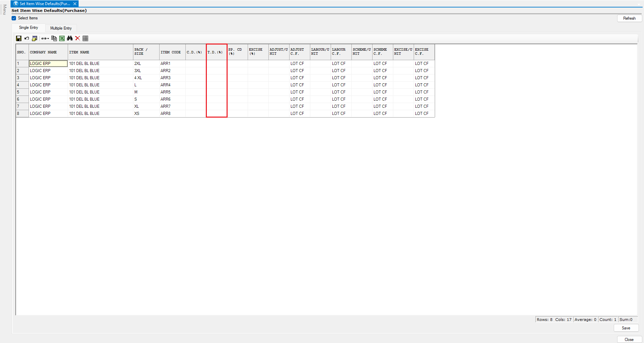Select the Single Entry tab
The image size is (644, 343).
tap(29, 28)
